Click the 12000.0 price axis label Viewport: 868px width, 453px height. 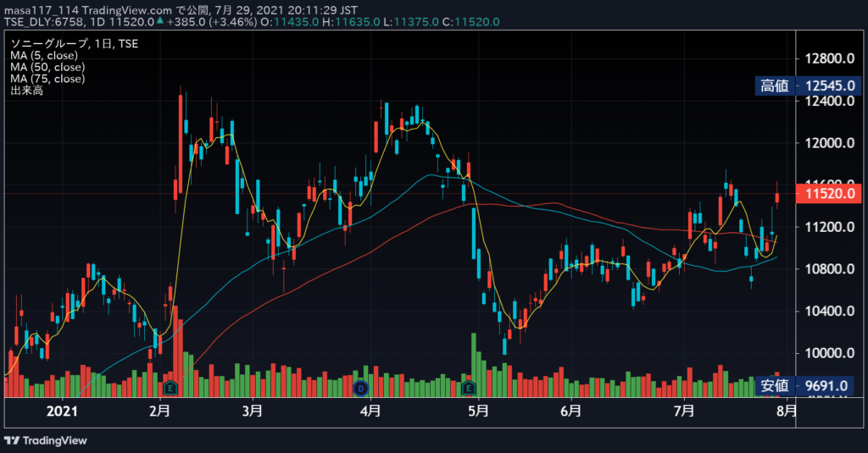(x=829, y=143)
